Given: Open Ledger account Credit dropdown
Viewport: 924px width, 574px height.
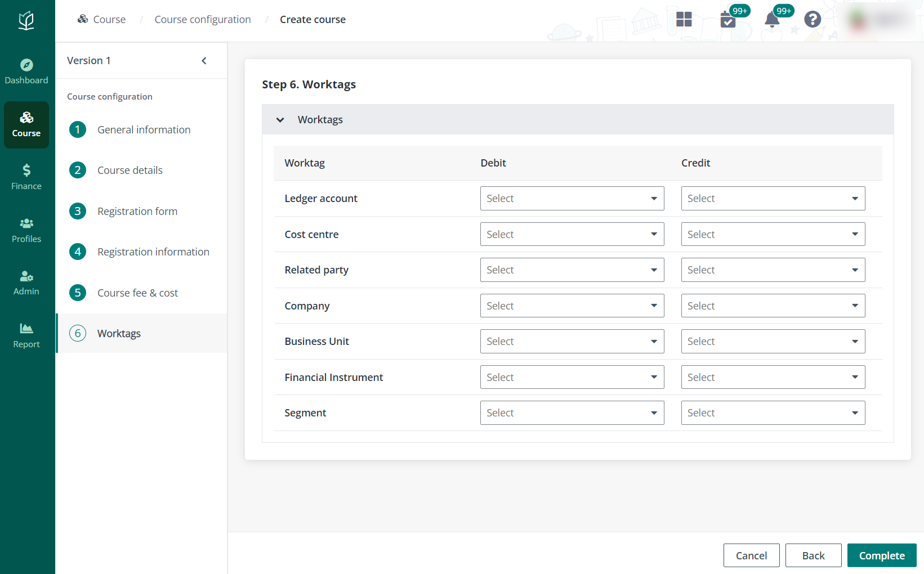Looking at the screenshot, I should (773, 199).
